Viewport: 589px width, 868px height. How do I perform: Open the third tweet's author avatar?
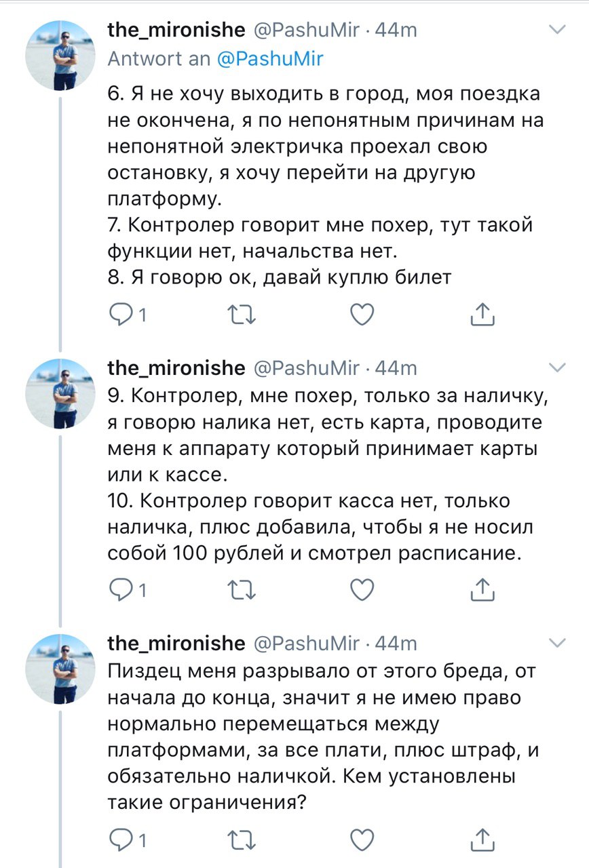click(x=60, y=668)
